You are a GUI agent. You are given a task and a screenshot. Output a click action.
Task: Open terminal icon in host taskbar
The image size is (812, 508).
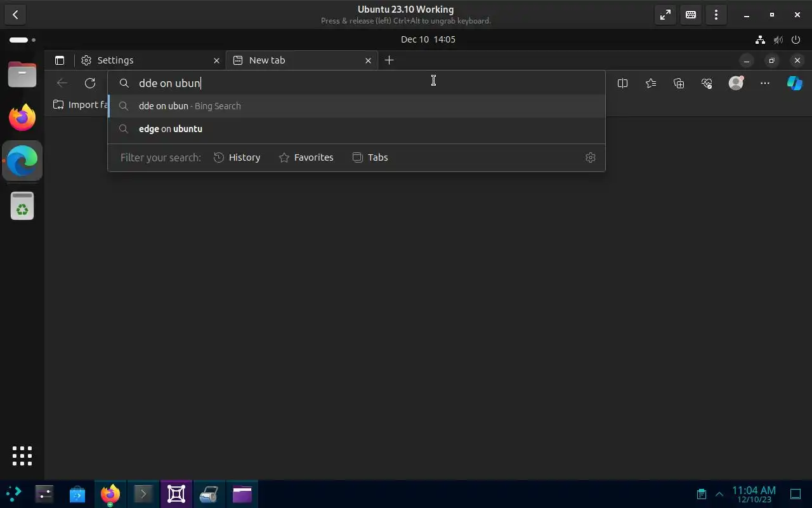(x=143, y=494)
